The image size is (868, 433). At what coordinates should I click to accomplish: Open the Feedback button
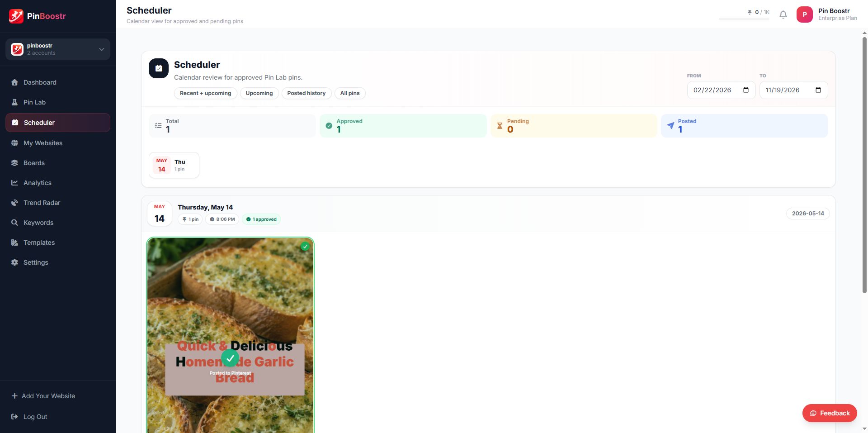pos(830,413)
